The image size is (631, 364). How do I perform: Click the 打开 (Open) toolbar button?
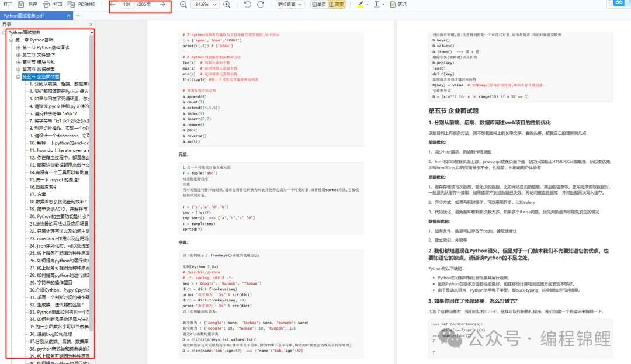tap(8, 5)
